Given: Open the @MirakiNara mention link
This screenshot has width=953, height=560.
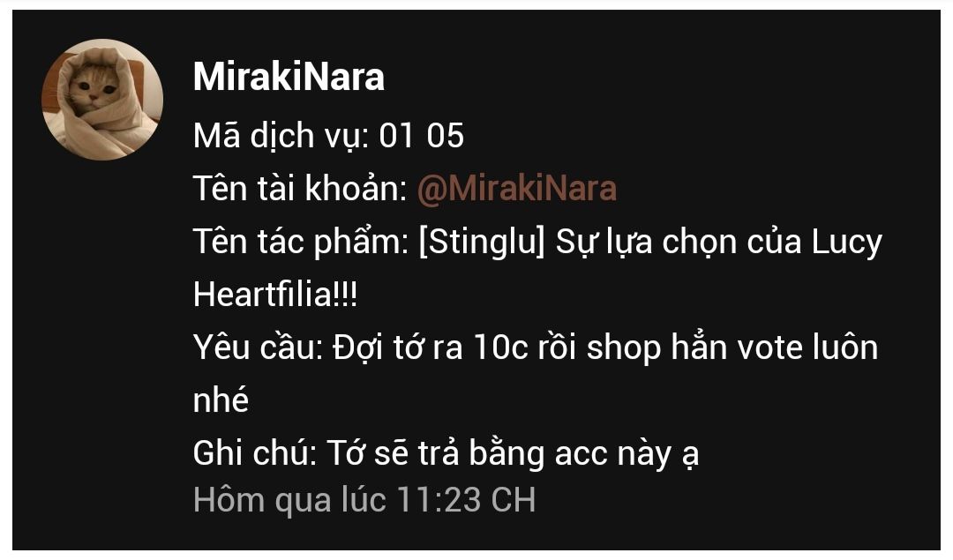Looking at the screenshot, I should coord(516,189).
